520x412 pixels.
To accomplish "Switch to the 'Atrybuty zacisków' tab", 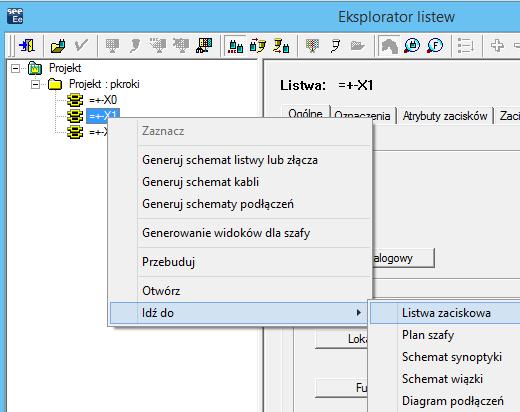I will tap(445, 116).
